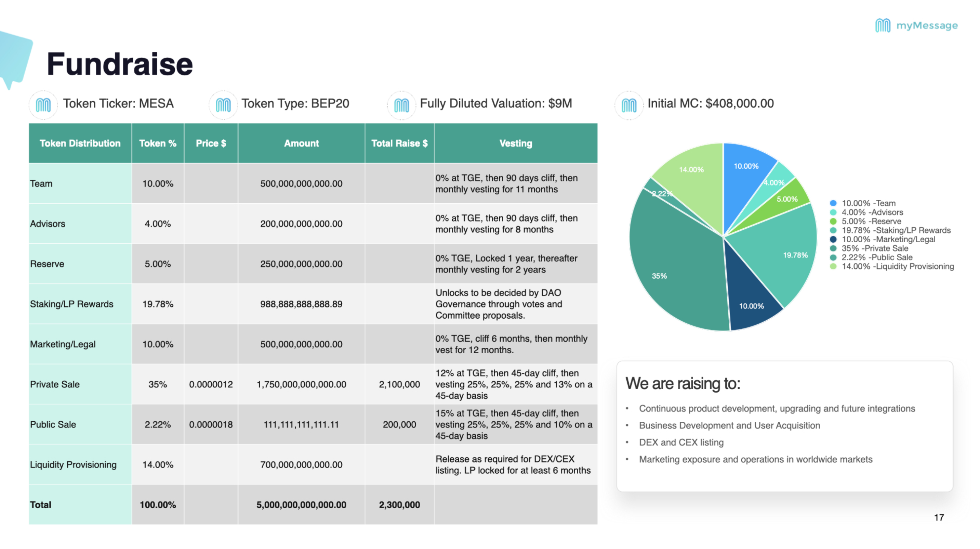Screen dimensions: 980x549
Task: Click the light green Liquidity Provisioning legend dot
Action: tap(833, 266)
